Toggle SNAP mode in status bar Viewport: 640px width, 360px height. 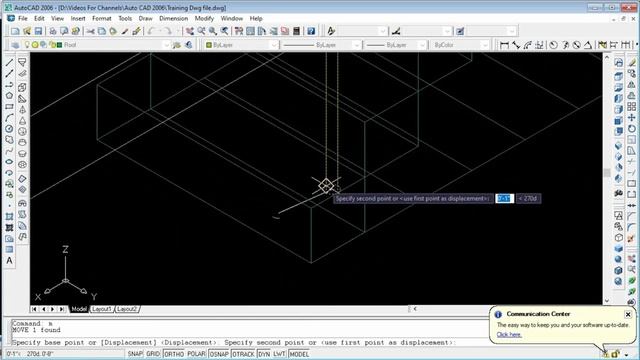(135, 354)
